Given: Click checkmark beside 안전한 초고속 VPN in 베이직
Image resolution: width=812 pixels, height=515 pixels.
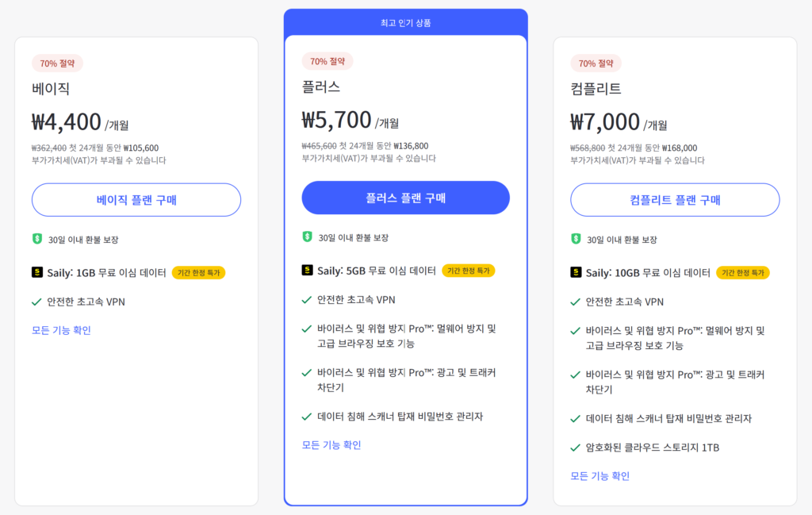Looking at the screenshot, I should tap(36, 302).
